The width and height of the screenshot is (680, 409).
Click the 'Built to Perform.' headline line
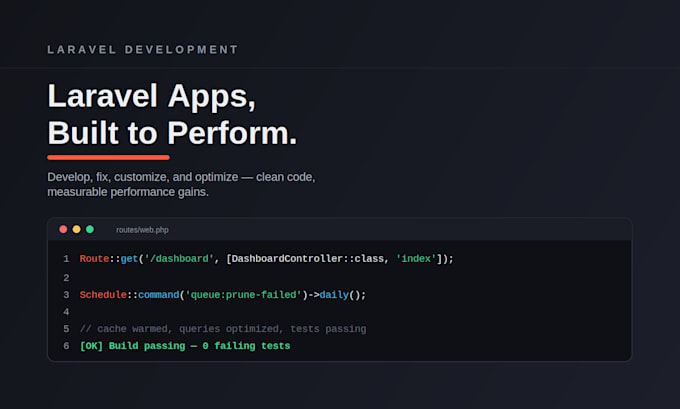point(172,133)
